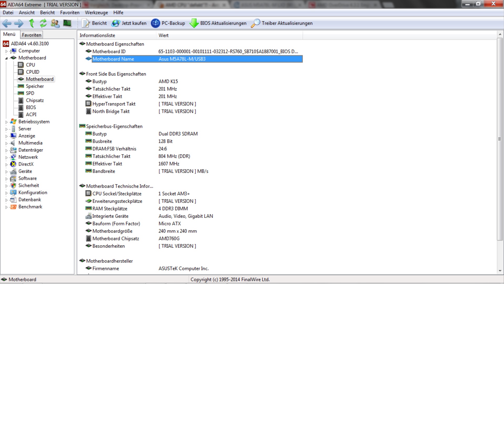Expand the Benchmark tree node
Image resolution: width=504 pixels, height=430 pixels.
click(7, 207)
